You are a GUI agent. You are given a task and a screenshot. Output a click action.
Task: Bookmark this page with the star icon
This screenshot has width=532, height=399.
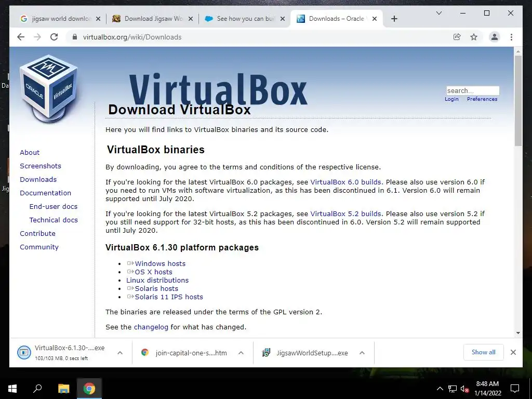coord(474,37)
